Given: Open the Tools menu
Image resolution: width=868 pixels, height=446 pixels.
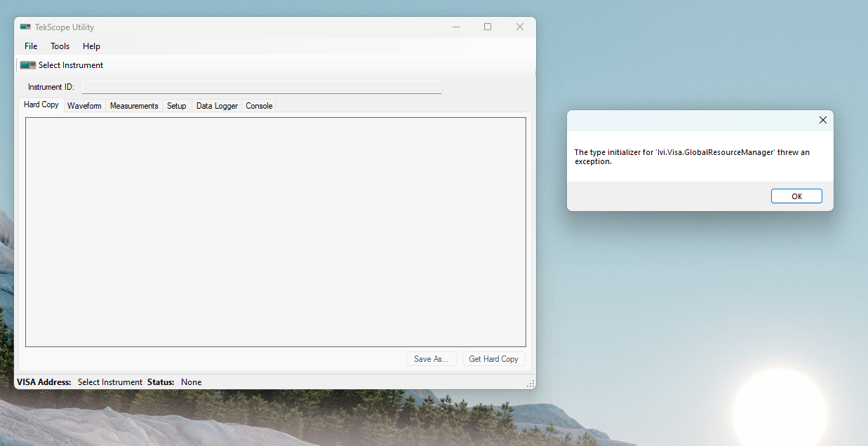Looking at the screenshot, I should tap(60, 46).
